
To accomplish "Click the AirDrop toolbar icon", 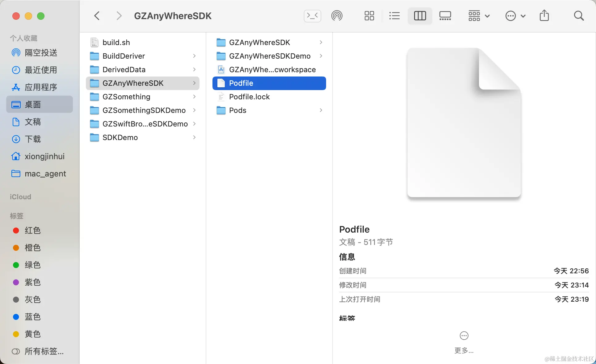I will (337, 16).
